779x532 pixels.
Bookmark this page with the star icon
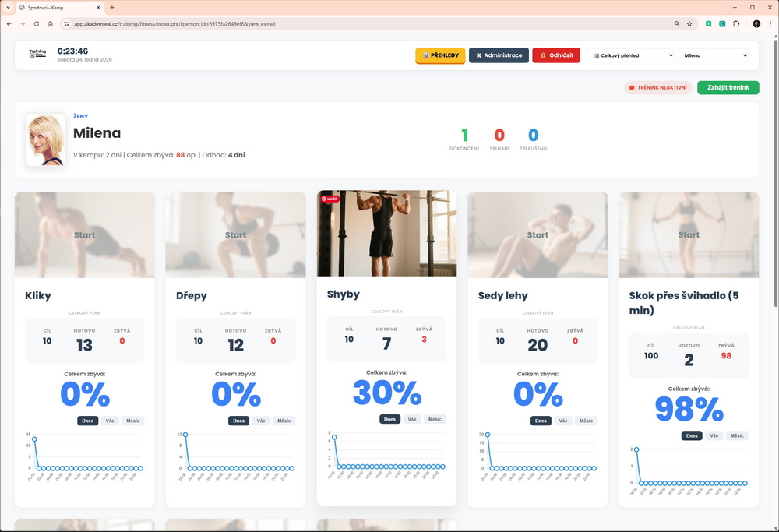[689, 24]
